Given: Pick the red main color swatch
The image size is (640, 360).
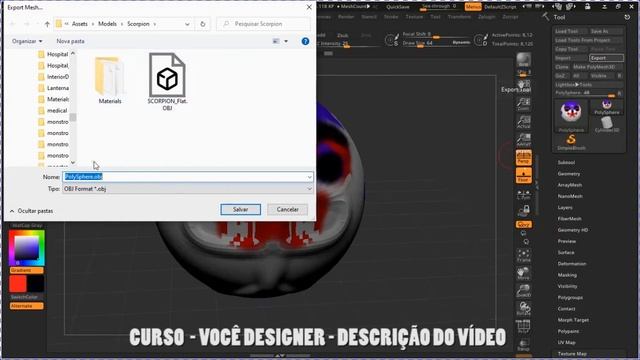Looking at the screenshot, I should (18, 284).
